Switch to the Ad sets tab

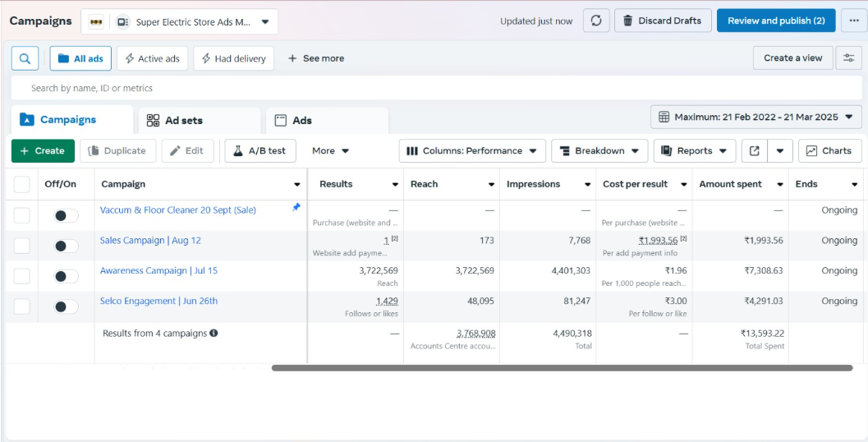pos(175,121)
